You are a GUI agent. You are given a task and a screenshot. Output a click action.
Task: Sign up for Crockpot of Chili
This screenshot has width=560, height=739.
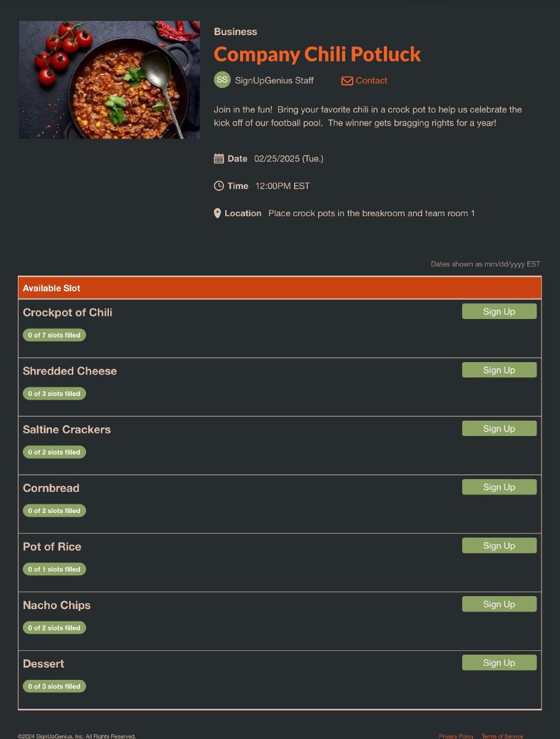(x=499, y=311)
